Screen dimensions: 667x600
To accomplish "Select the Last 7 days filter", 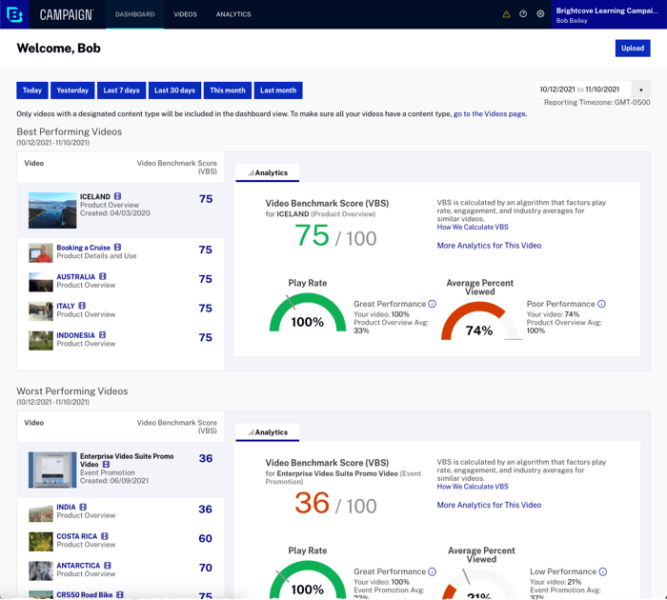I will (x=121, y=90).
